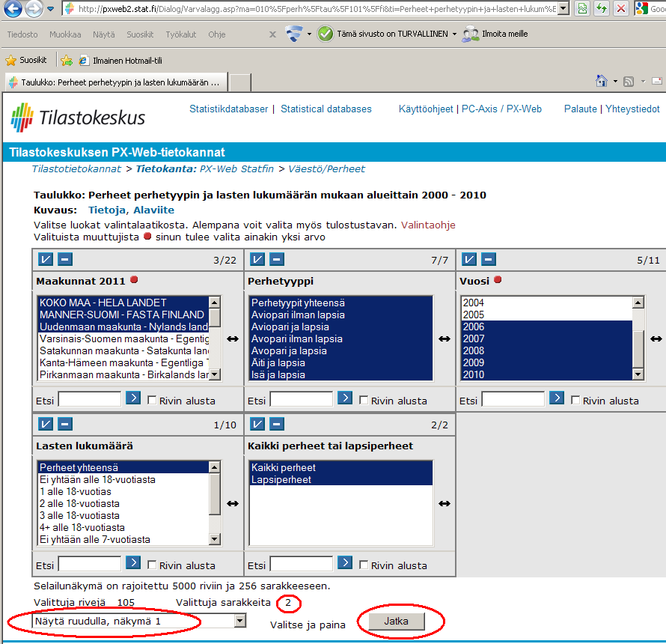Open the Ilmainen Hotmail-tili favorite link
Screen dimensions: 666x644
pyautogui.click(x=121, y=61)
